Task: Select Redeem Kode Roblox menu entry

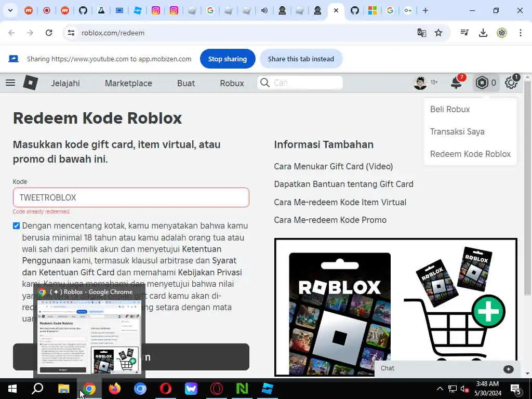Action: (x=470, y=154)
